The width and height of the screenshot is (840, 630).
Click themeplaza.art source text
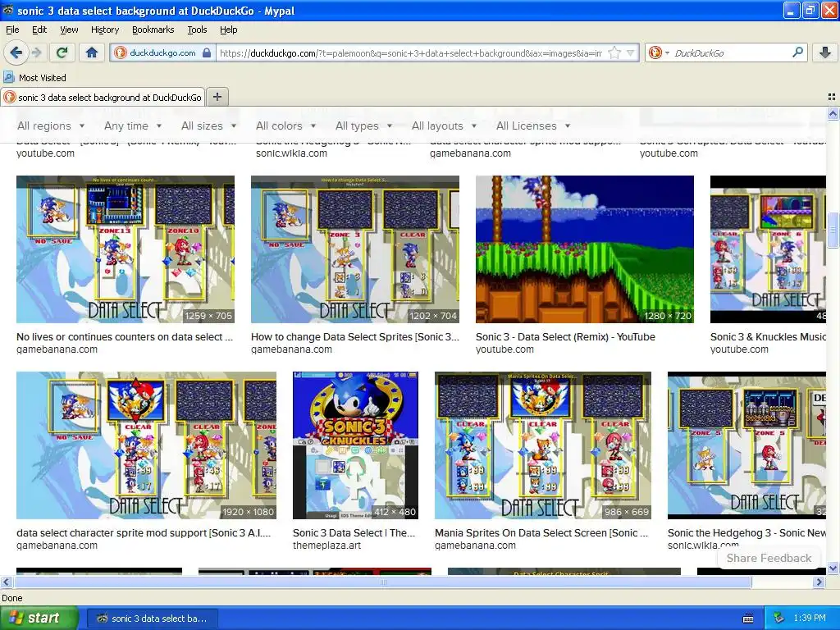point(326,546)
